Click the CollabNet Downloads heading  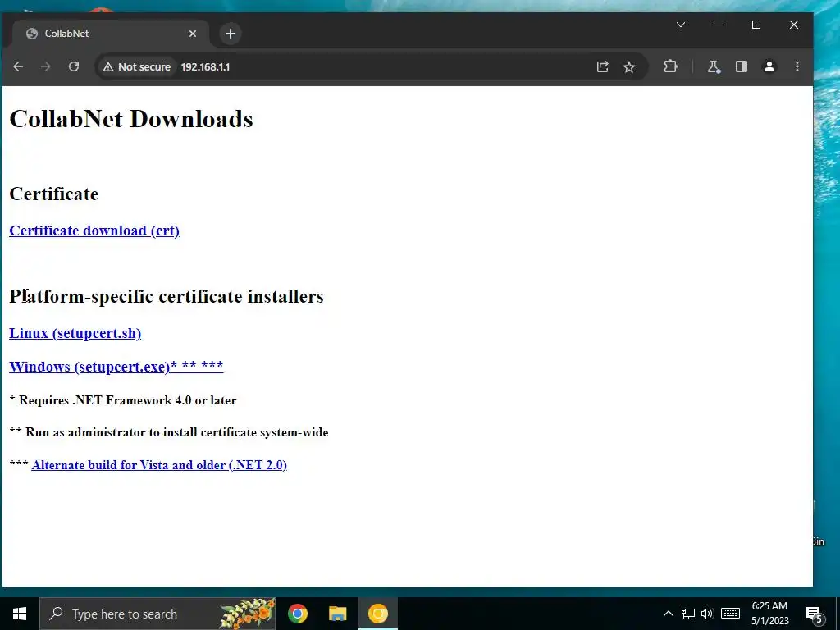tap(131, 119)
